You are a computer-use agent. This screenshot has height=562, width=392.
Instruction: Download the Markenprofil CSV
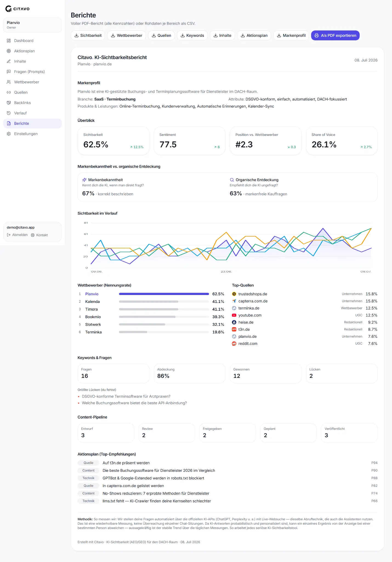[291, 35]
